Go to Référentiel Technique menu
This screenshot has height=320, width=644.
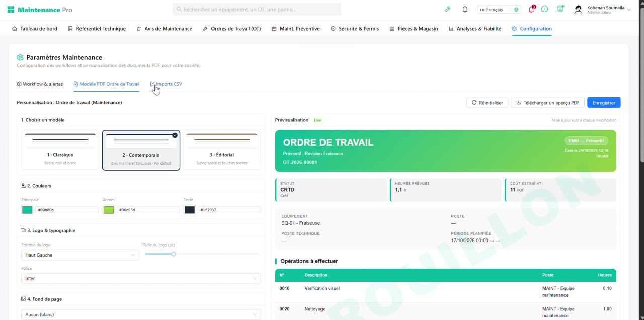pyautogui.click(x=97, y=29)
